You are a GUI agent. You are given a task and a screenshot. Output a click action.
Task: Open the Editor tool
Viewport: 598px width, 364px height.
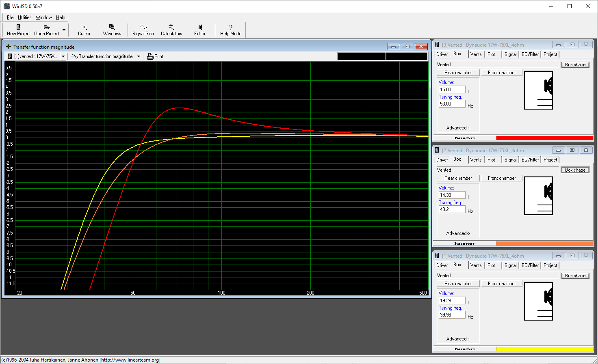click(x=199, y=30)
